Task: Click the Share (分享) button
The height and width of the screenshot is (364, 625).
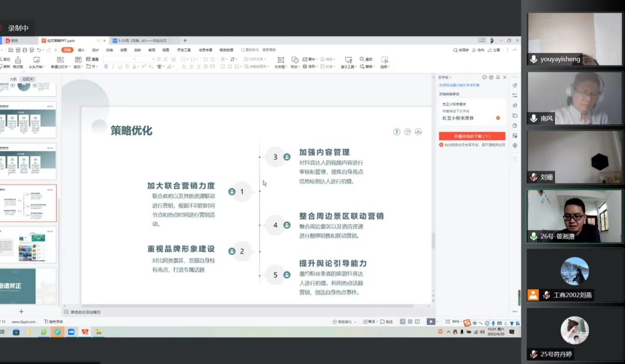Action: coord(494,50)
